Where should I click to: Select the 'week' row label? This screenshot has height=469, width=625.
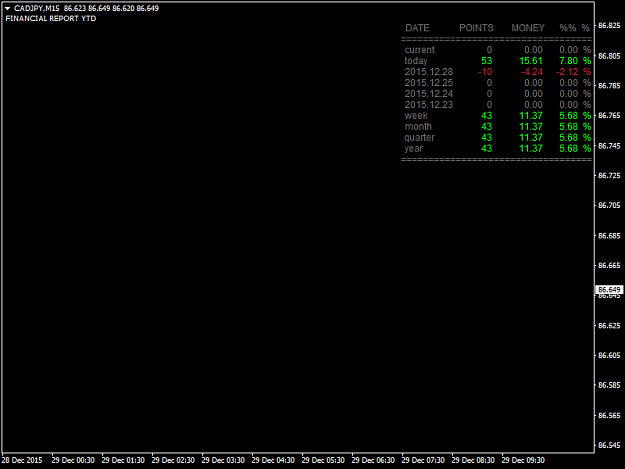pos(416,116)
